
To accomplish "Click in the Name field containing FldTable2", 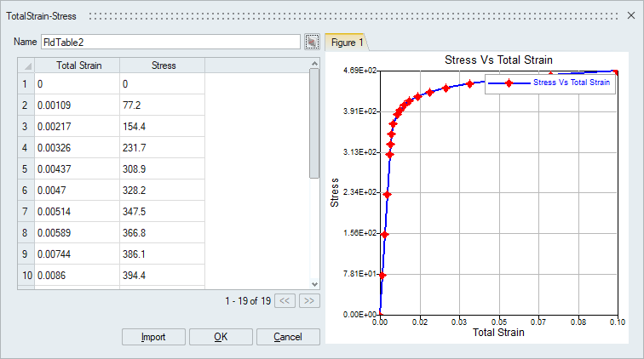I will coord(170,42).
